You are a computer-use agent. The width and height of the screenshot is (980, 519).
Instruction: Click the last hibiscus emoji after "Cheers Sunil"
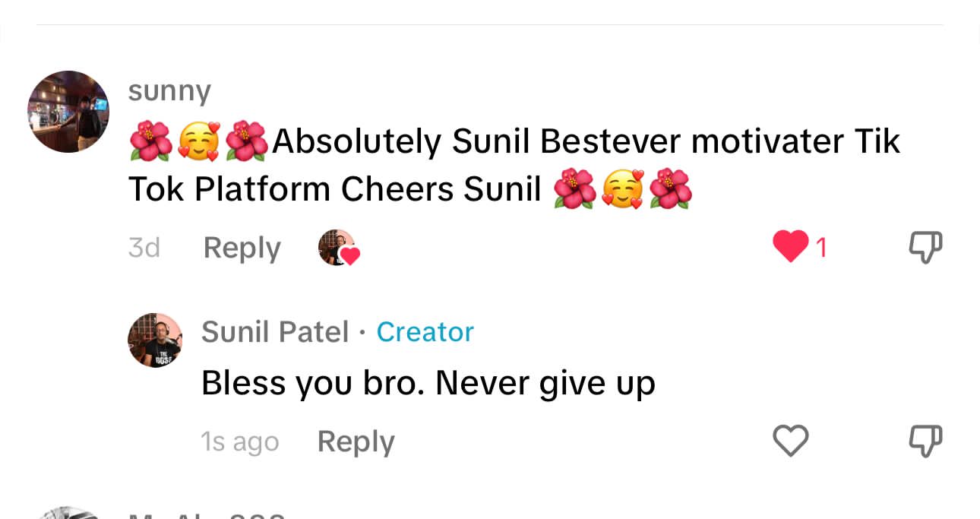(671, 190)
